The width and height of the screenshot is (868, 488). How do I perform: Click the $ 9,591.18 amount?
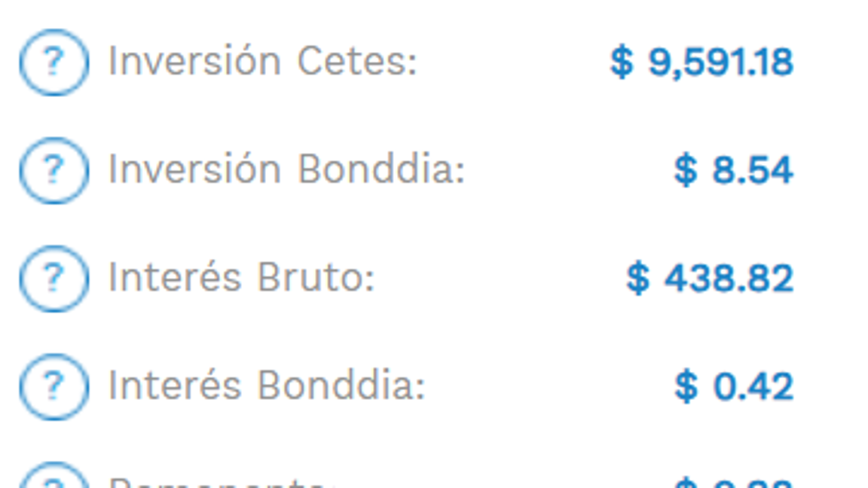point(701,62)
